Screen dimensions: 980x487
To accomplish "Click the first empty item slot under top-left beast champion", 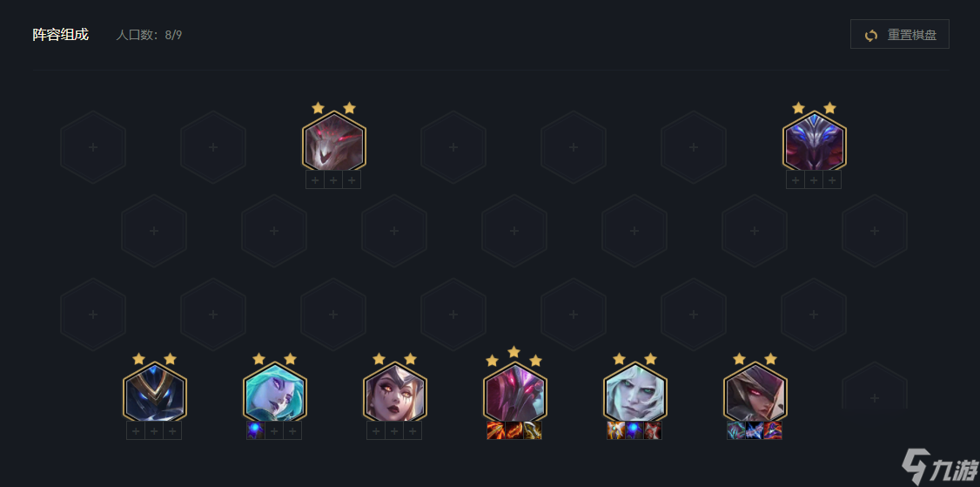I will click(315, 179).
